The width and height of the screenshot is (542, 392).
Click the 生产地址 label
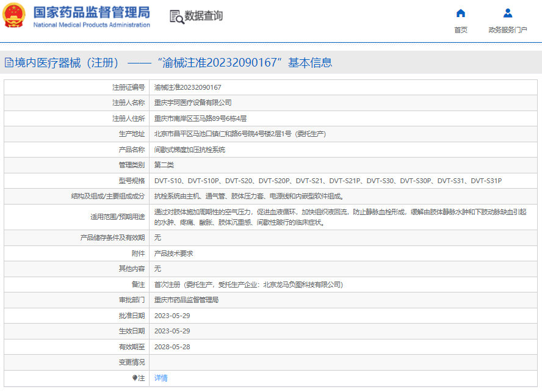click(132, 134)
